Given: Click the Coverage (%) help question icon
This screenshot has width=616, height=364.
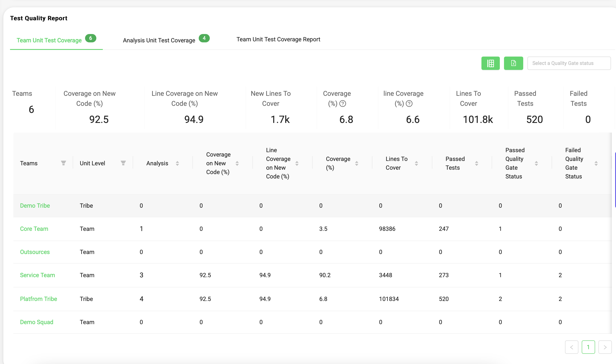Looking at the screenshot, I should click(342, 104).
